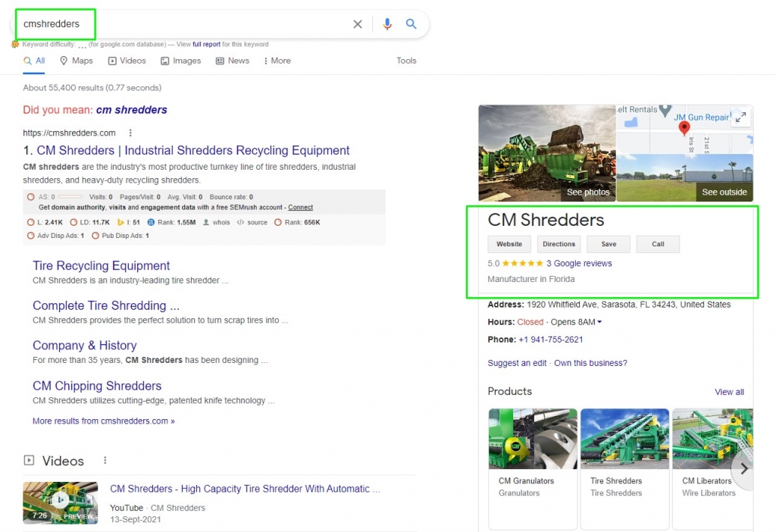Click into the cmshredders search field

183,23
